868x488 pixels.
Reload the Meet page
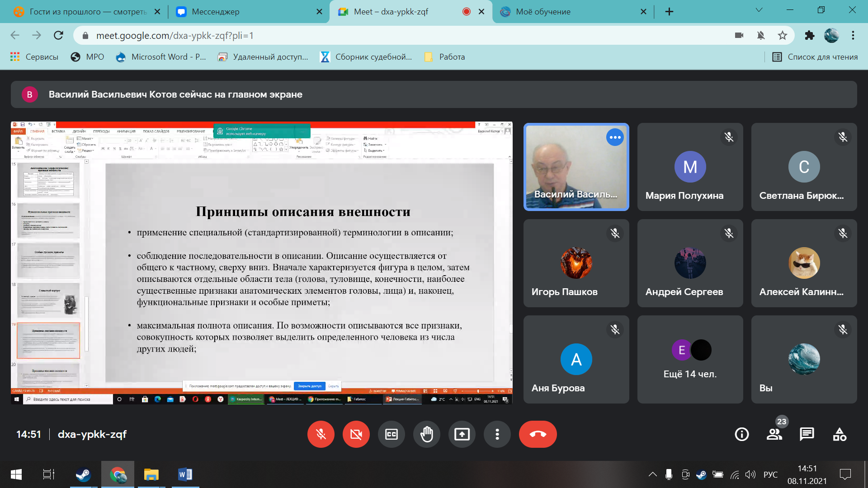click(x=58, y=35)
